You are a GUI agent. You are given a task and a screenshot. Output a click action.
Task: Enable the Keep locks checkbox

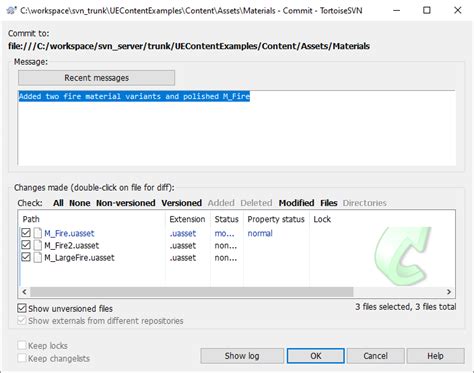(22, 345)
